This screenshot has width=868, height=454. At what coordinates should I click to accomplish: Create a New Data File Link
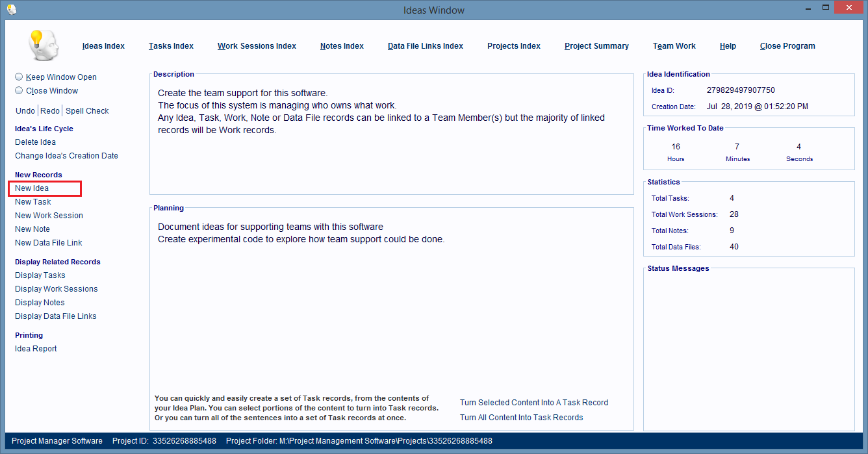[x=49, y=243]
